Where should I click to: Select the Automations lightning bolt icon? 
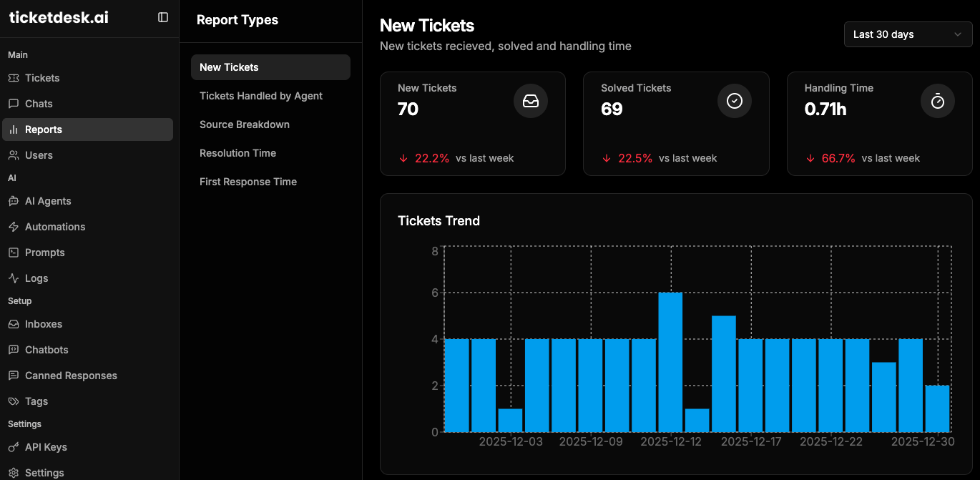[14, 227]
